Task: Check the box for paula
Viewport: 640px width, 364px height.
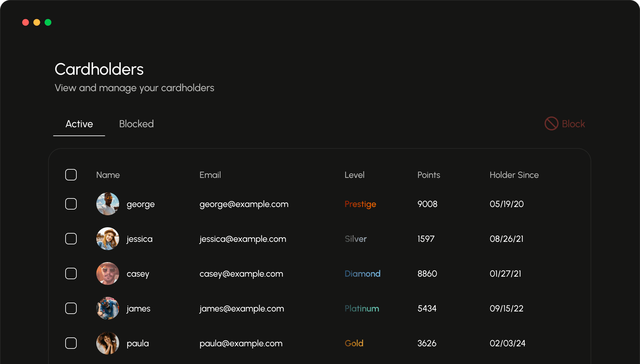Action: pyautogui.click(x=71, y=343)
